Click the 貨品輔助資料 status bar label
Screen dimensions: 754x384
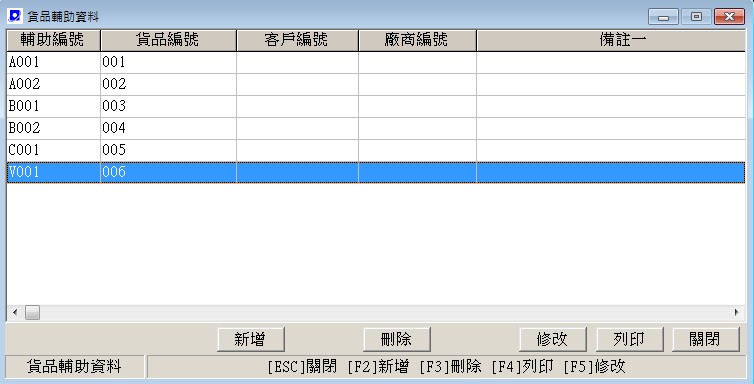(75, 367)
